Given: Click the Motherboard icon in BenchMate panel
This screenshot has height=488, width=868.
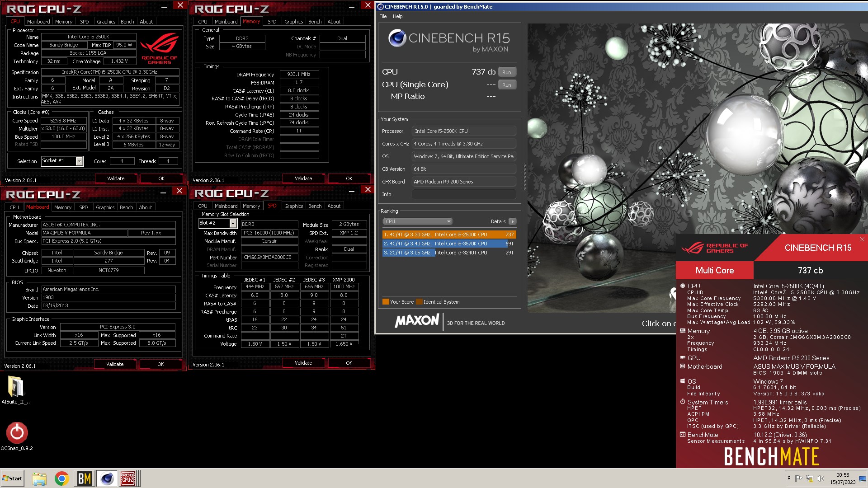Looking at the screenshot, I should [683, 366].
